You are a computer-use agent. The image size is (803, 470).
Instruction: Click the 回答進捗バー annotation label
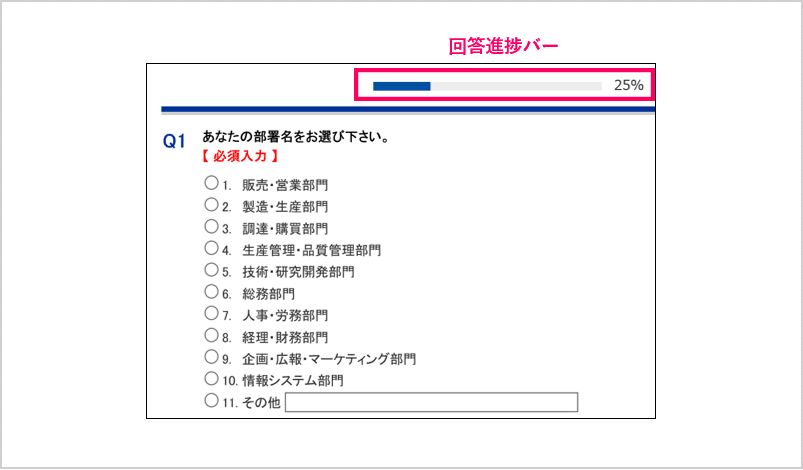[x=503, y=46]
